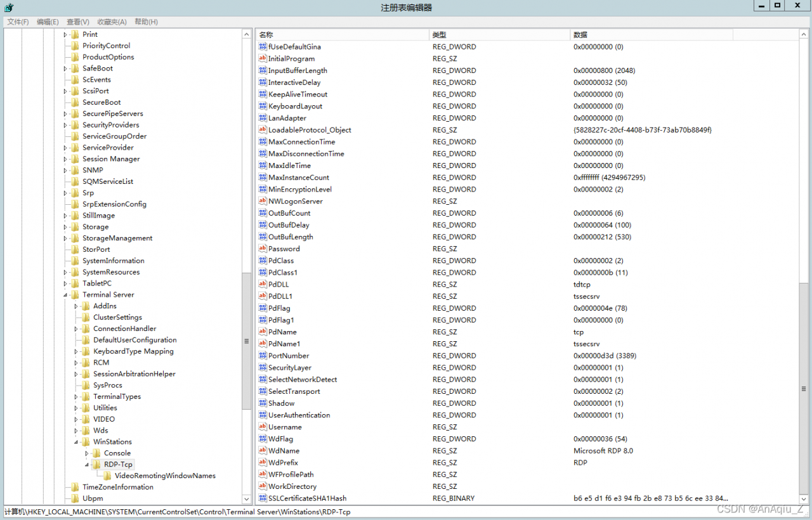Click the tree pane vertical scrollbar thumb

tap(247, 341)
